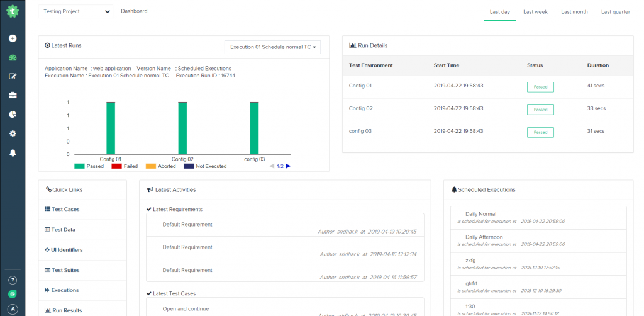Switch to the Last quarter tab

coord(615,12)
